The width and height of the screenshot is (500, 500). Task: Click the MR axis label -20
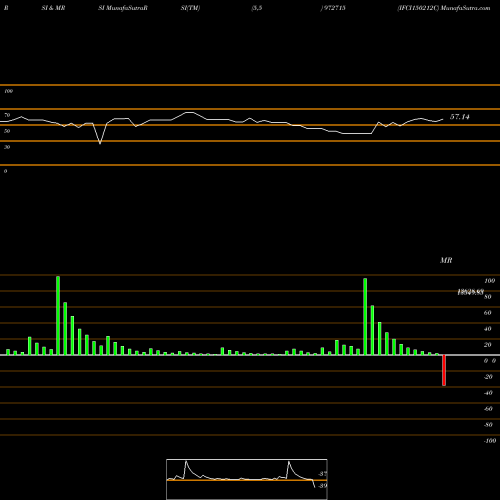pos(488,377)
